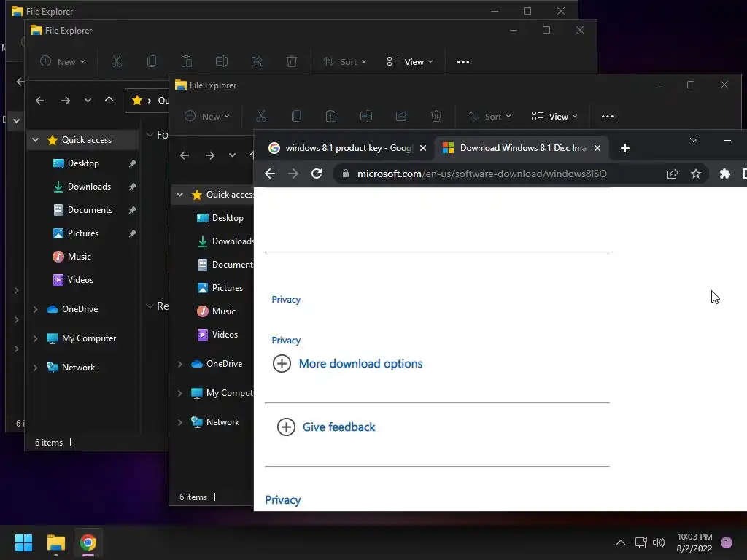Screen dimensions: 747x560
Task: Click Delete trash icon in middle File Explorer toolbar
Action: (292, 61)
